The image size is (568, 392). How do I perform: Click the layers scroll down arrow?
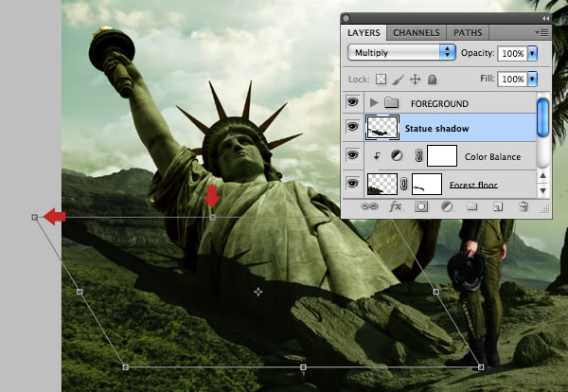coord(542,191)
